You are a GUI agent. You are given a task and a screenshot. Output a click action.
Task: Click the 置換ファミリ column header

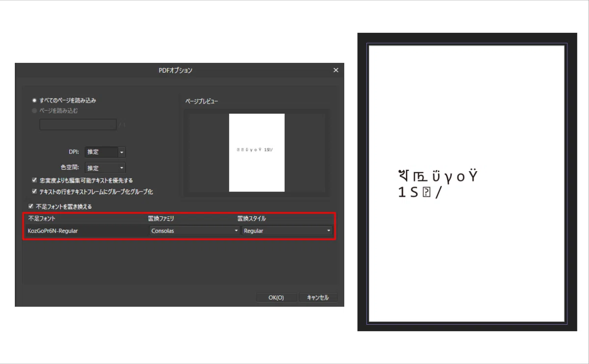pyautogui.click(x=161, y=218)
